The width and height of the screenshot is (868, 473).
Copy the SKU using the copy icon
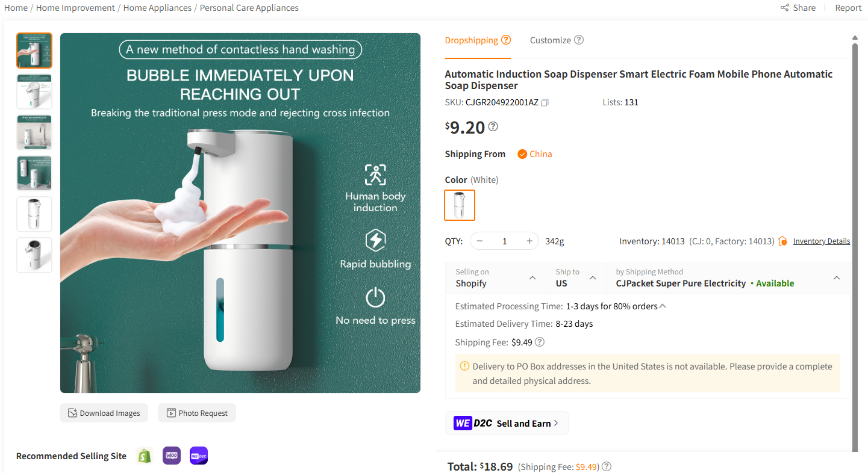tap(544, 102)
